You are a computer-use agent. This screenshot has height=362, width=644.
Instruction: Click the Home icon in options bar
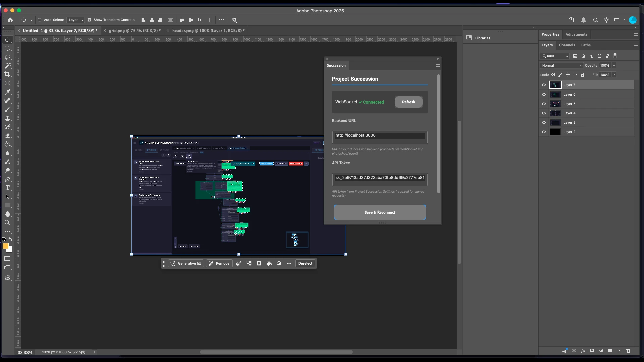pyautogui.click(x=10, y=20)
